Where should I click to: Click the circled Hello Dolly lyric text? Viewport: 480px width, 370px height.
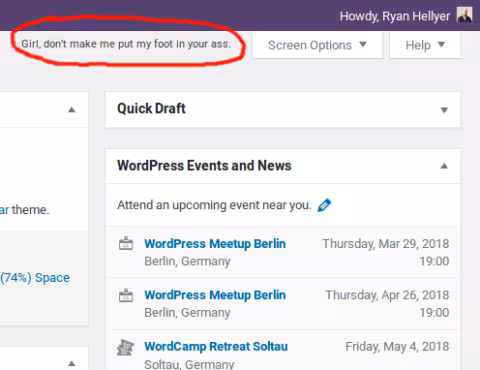[x=126, y=44]
